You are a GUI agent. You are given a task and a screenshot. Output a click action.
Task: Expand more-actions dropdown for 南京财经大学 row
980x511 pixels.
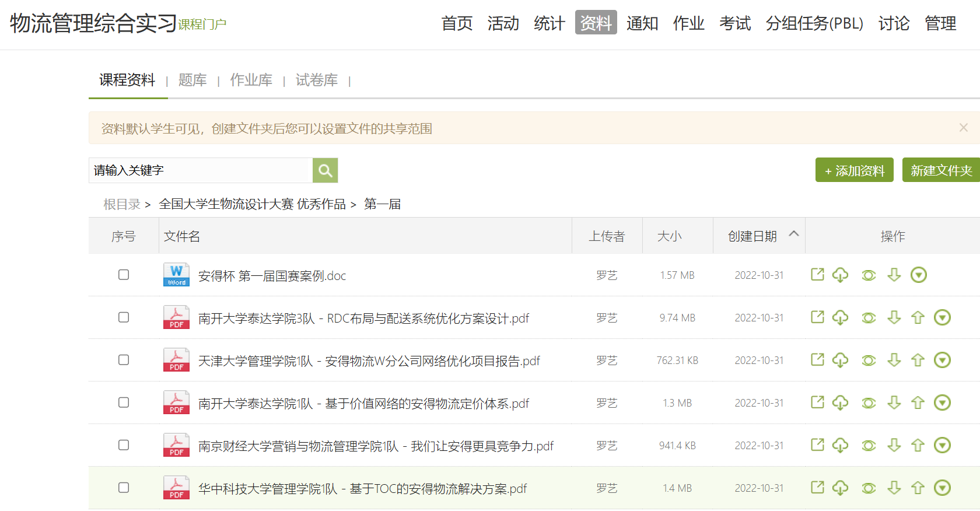943,445
